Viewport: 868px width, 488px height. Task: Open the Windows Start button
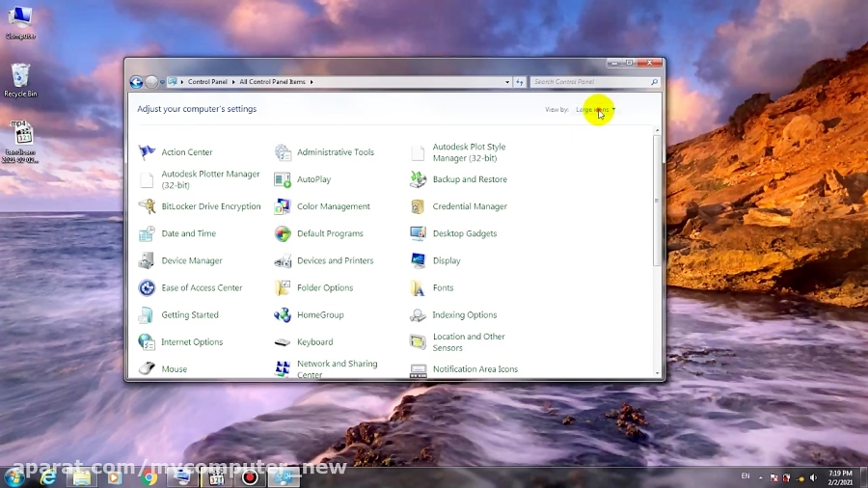(14, 476)
